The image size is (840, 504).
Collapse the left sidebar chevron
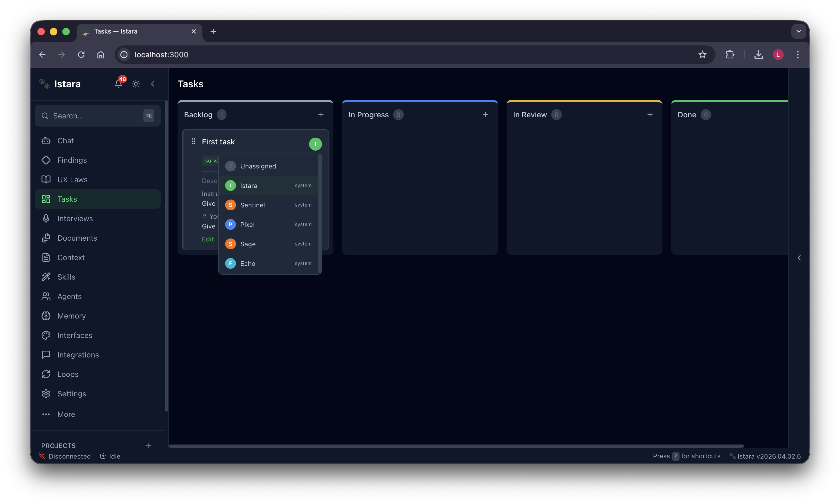pyautogui.click(x=153, y=84)
